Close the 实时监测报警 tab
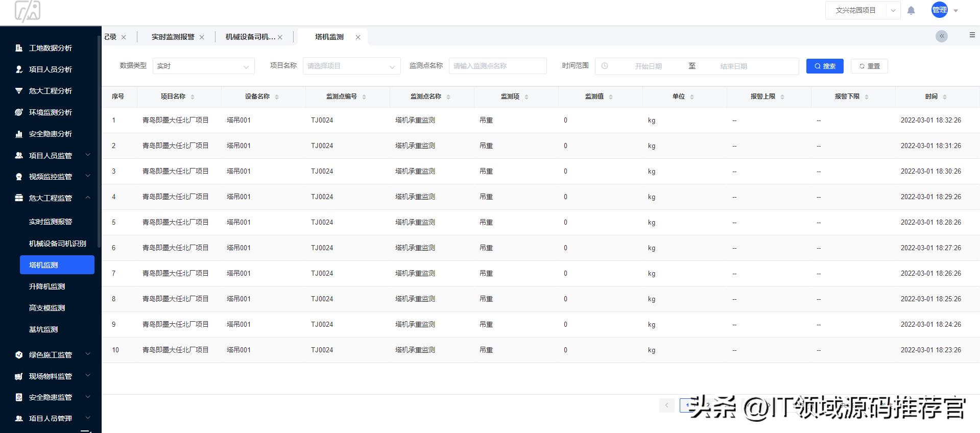980x433 pixels. point(202,37)
